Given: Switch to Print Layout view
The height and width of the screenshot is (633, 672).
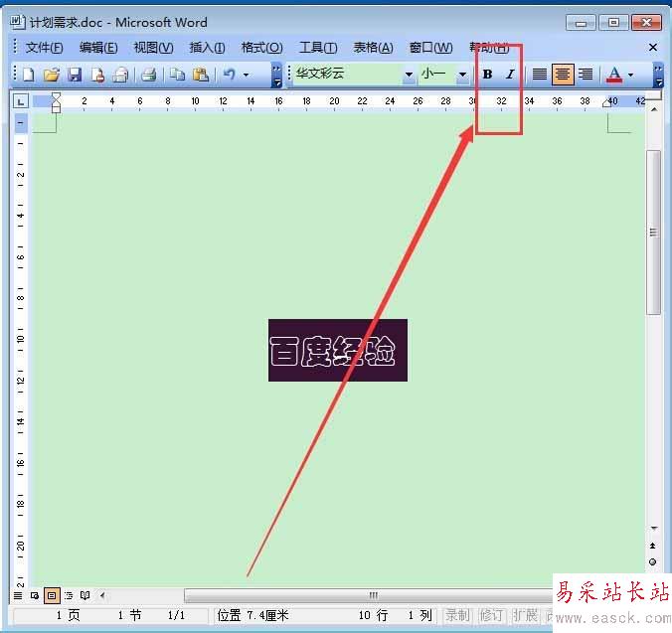Looking at the screenshot, I should [52, 595].
